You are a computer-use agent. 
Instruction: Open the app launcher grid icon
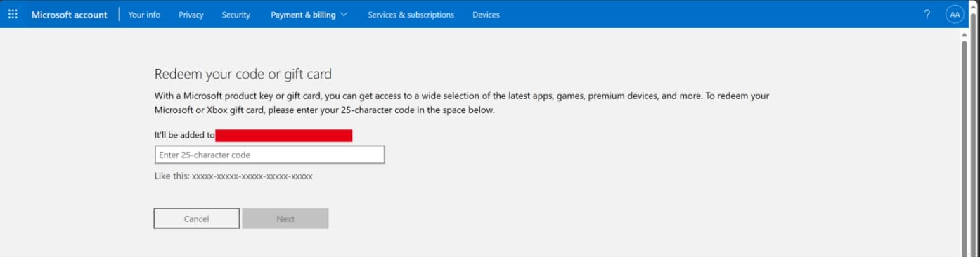(13, 14)
